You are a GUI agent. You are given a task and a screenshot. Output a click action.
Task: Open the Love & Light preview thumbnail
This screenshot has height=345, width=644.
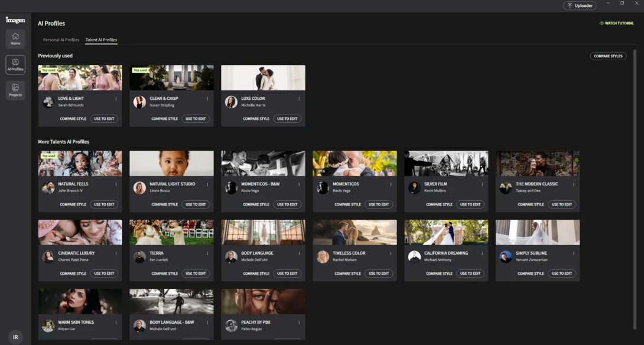click(x=80, y=77)
